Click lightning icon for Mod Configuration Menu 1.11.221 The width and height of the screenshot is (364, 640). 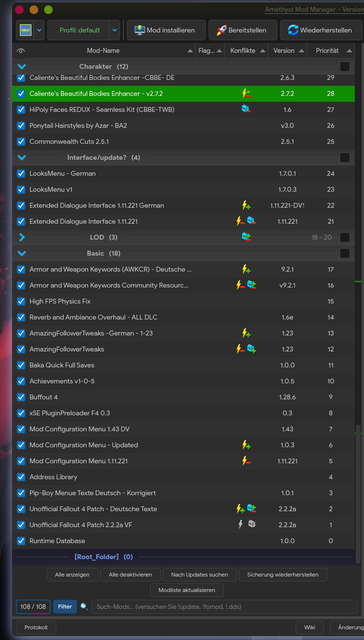click(x=246, y=461)
